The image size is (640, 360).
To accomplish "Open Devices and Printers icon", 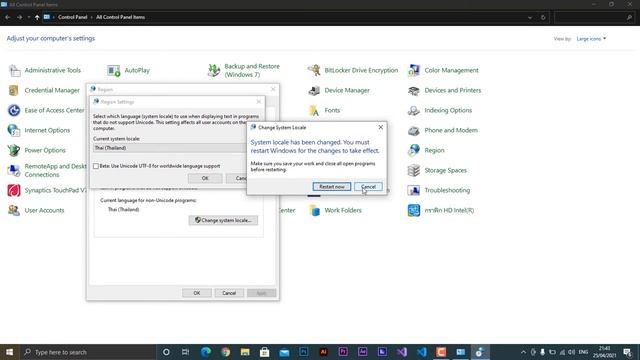I will (x=413, y=90).
